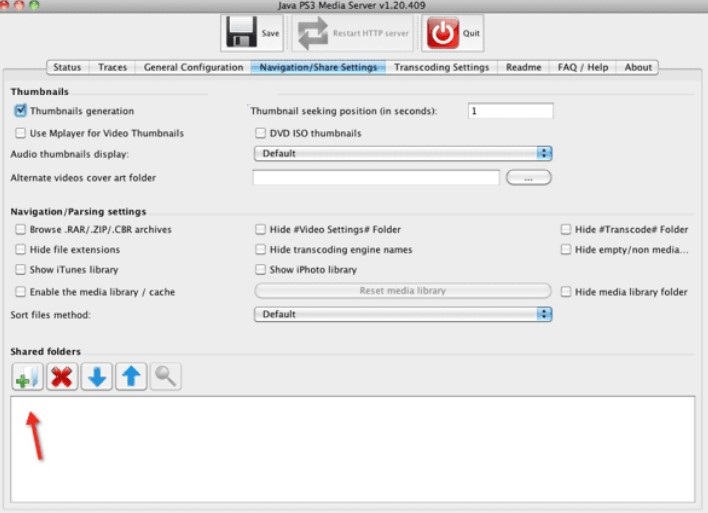Enable Show iPhoto library

click(x=260, y=270)
